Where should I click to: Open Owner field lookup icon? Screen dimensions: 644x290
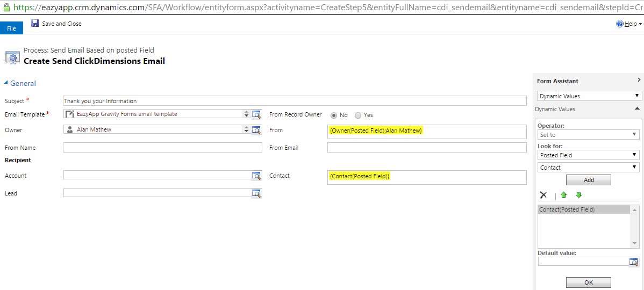pyautogui.click(x=256, y=129)
